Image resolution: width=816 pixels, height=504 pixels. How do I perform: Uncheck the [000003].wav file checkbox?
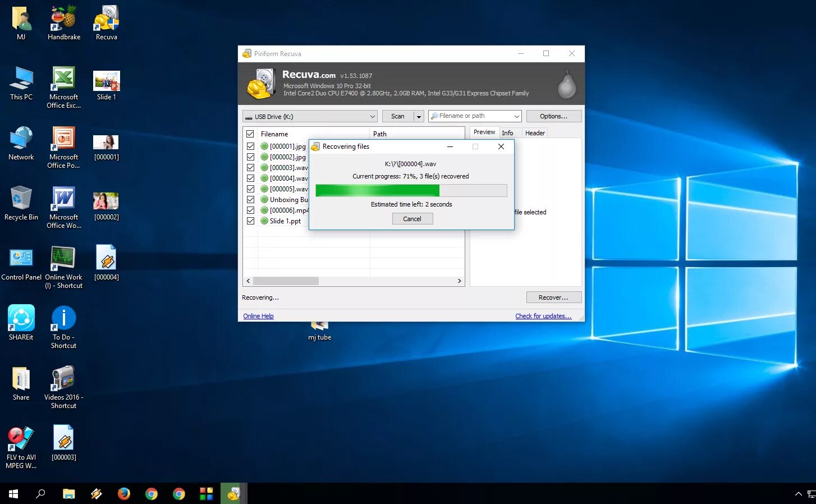point(250,167)
